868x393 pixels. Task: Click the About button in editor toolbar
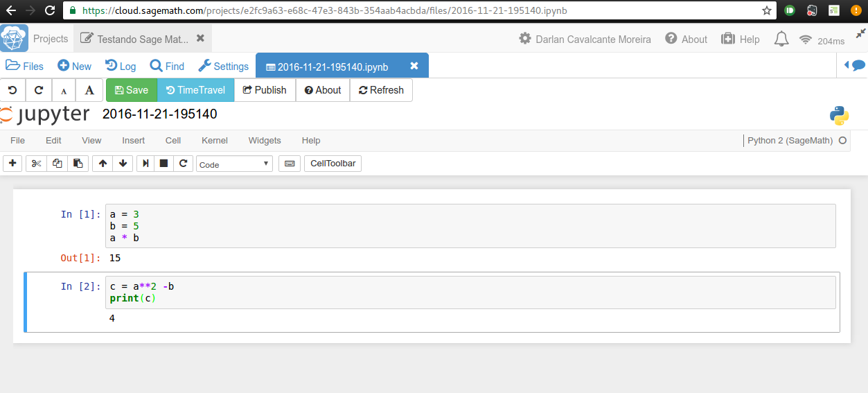click(323, 90)
